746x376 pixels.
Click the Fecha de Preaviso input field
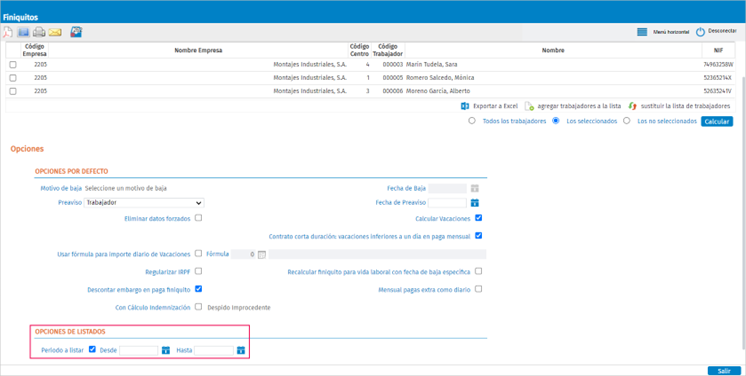(447, 203)
